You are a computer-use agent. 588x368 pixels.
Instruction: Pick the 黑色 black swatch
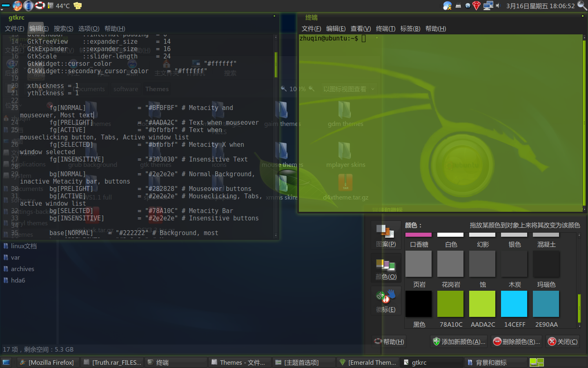tap(419, 304)
